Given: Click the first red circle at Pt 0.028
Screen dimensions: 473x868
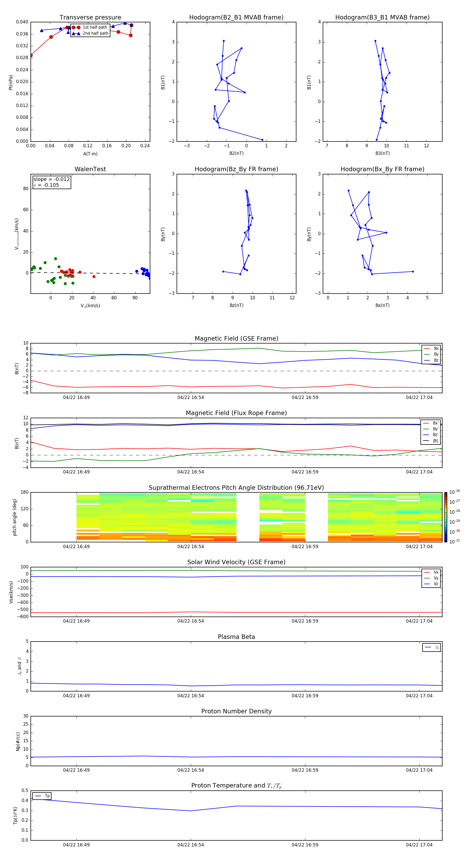Looking at the screenshot, I should tap(31, 55).
